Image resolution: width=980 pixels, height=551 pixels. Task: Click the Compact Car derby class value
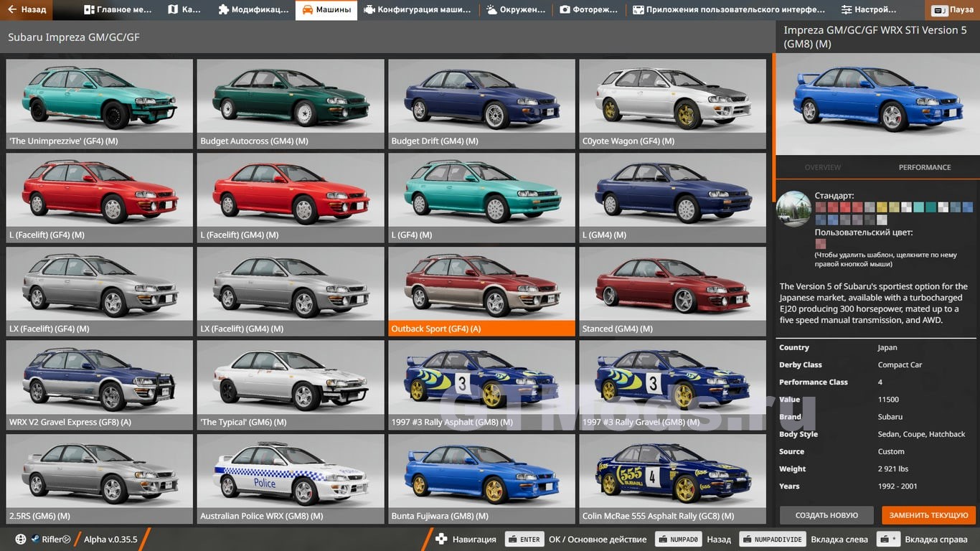coord(900,364)
